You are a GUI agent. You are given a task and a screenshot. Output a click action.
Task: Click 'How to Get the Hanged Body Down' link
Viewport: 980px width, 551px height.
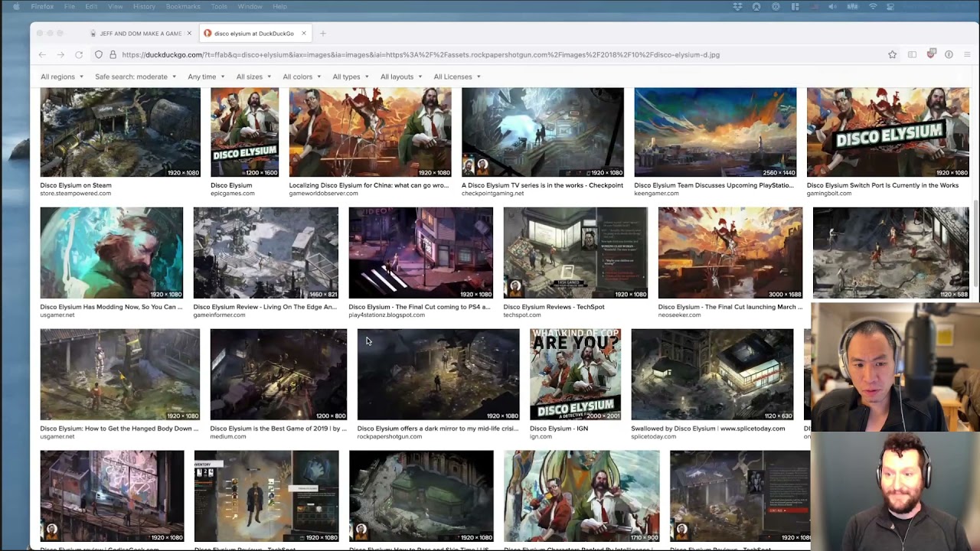[119, 429]
